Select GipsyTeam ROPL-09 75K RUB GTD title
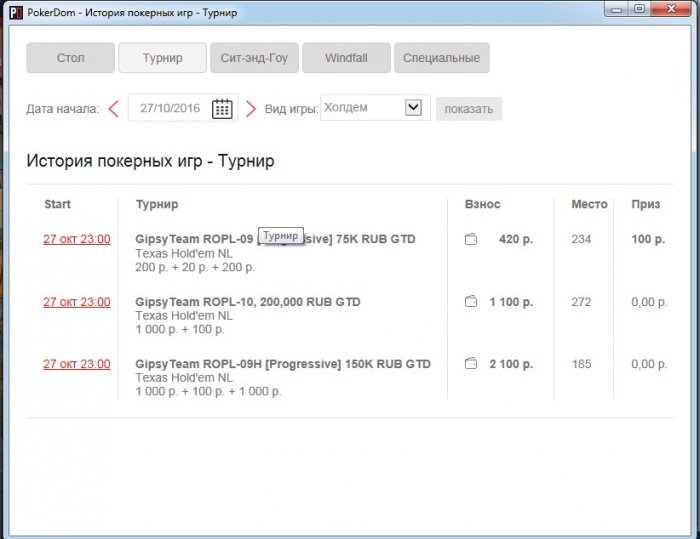Image resolution: width=700 pixels, height=539 pixels. 275,239
